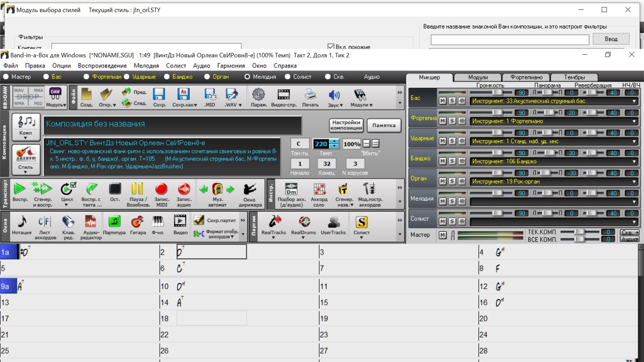Select the Ударные track radio button
This screenshot has height=362, width=644.
click(127, 77)
